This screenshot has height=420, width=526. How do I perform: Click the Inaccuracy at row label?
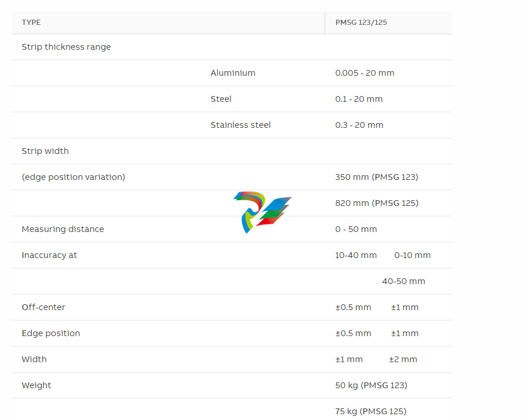click(49, 255)
